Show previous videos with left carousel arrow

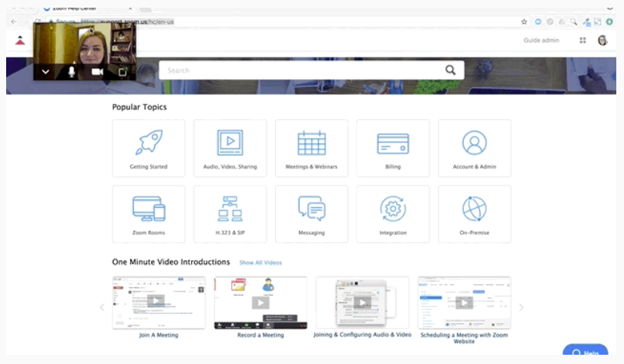[102, 307]
